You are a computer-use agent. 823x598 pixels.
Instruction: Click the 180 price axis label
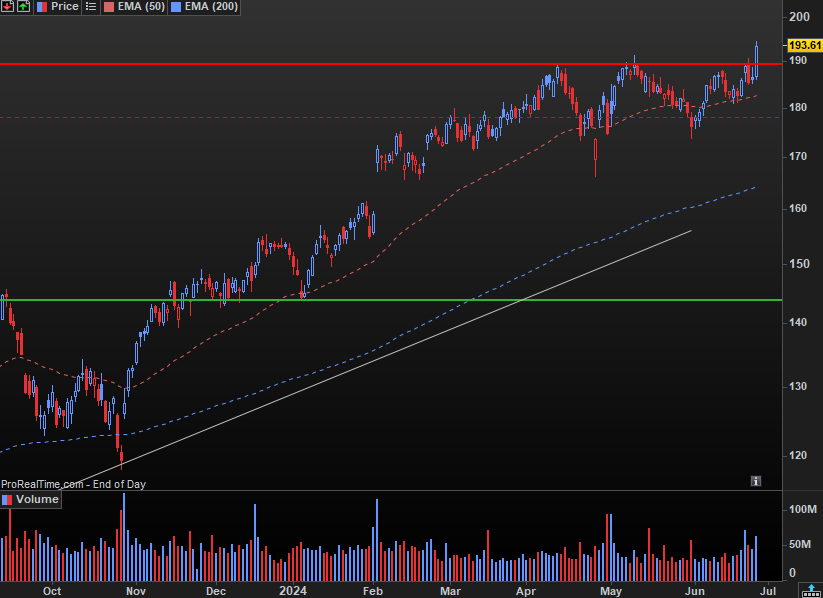[x=798, y=108]
